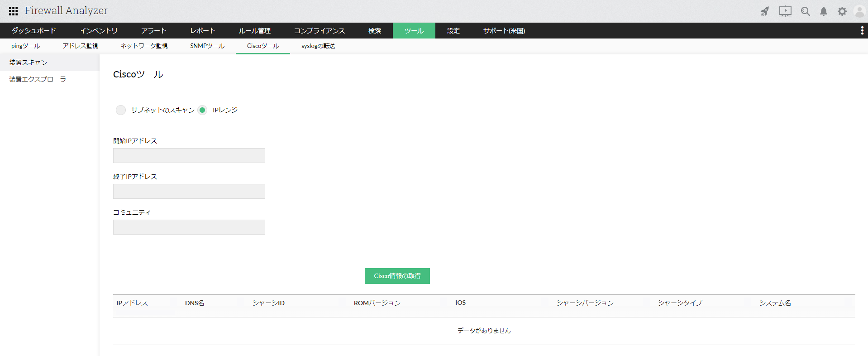
Task: Focus the コミュニティ input field
Action: click(189, 227)
